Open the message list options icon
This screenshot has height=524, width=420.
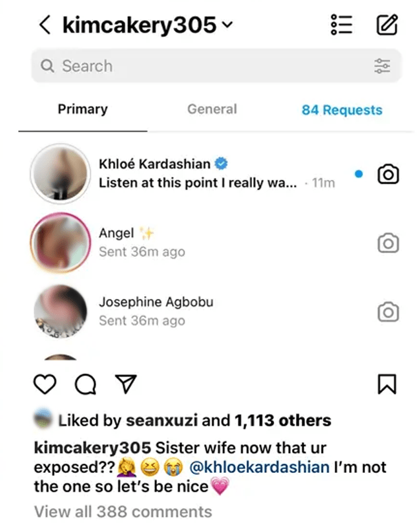pos(341,26)
